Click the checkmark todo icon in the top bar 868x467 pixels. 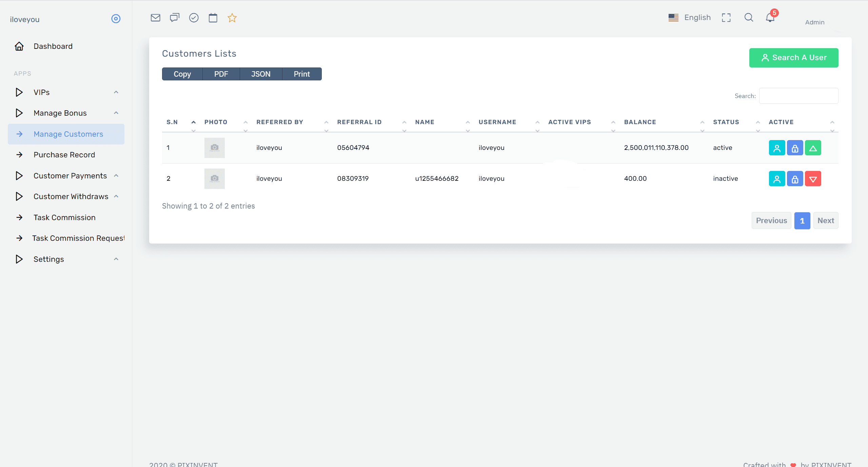[x=194, y=18]
